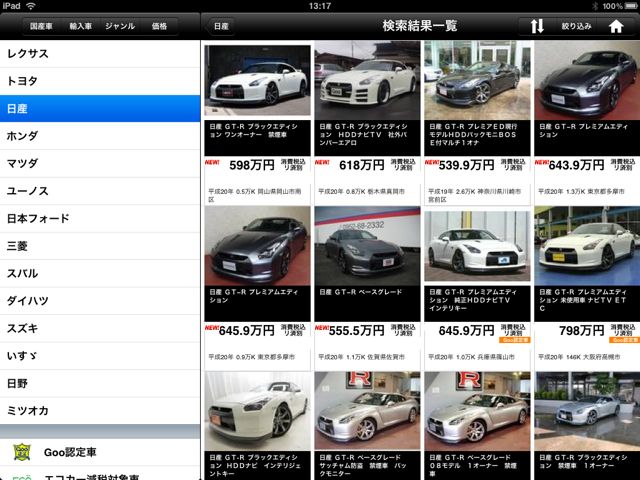The image size is (640, 480).
Task: Select ユーノス in the maker list
Action: tap(100, 191)
